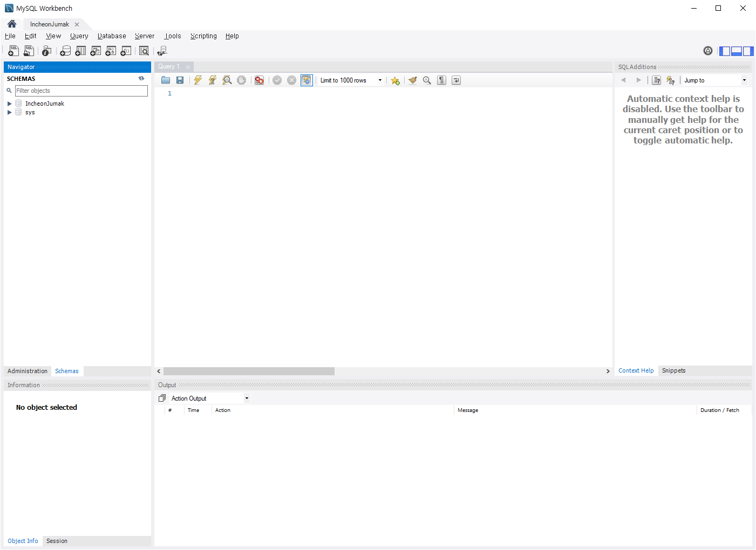Open the Scripting menu
756x550 pixels.
pyautogui.click(x=203, y=36)
